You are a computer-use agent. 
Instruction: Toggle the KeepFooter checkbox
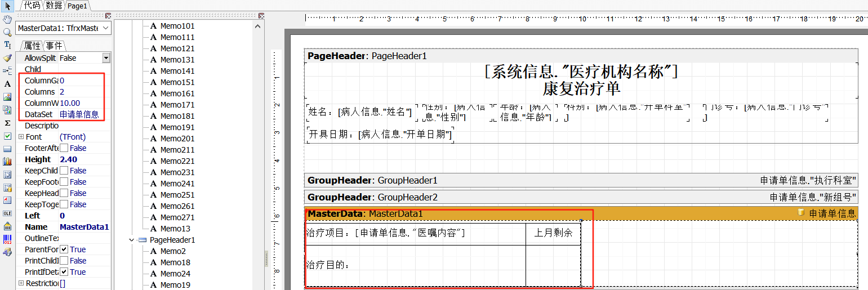64,182
